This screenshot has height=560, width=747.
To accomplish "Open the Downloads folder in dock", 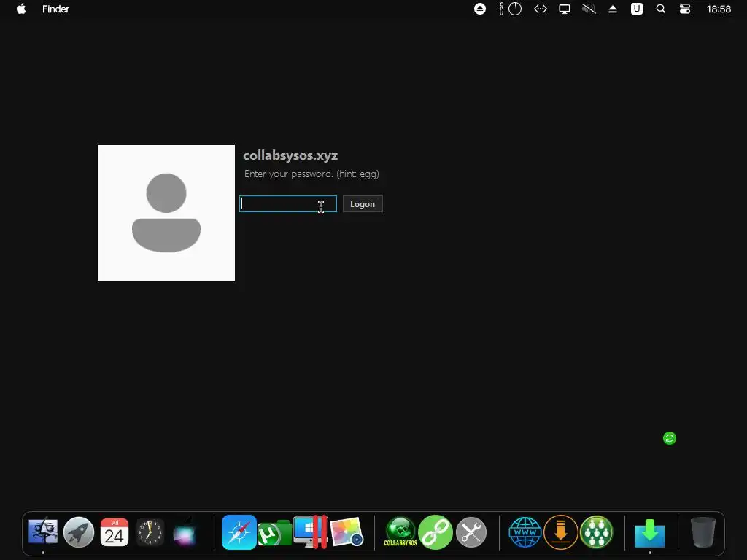I will tap(650, 533).
